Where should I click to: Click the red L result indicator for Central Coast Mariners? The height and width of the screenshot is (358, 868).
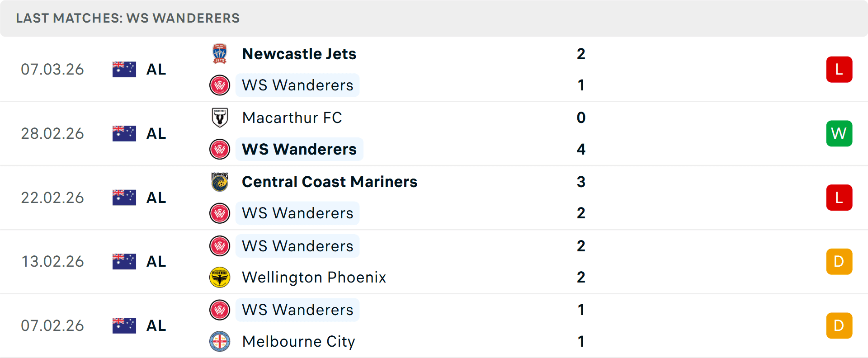(x=839, y=198)
